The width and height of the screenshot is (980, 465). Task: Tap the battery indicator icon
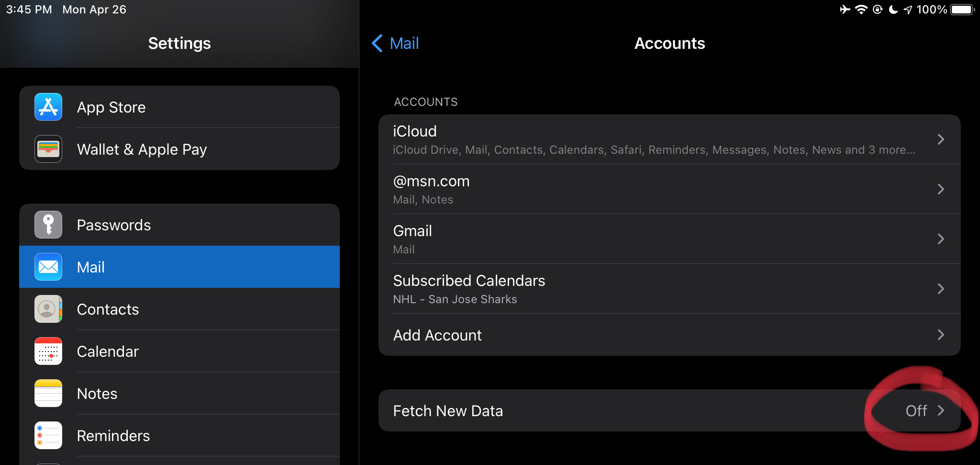tap(962, 10)
